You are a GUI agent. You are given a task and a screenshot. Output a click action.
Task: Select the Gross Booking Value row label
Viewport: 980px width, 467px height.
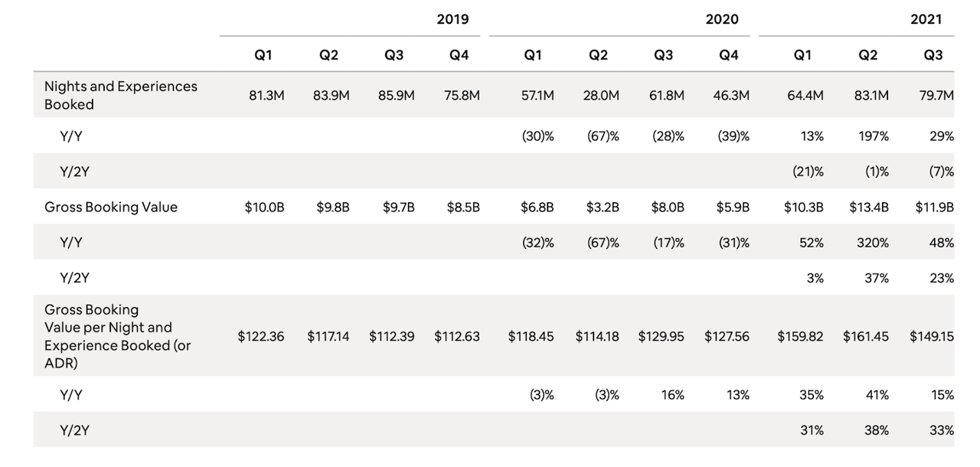pyautogui.click(x=110, y=207)
